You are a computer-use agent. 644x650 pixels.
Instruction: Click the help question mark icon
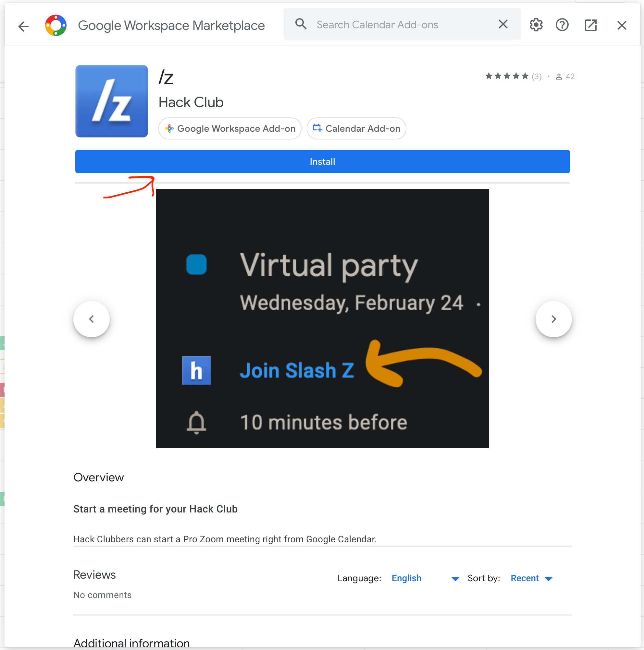(563, 25)
